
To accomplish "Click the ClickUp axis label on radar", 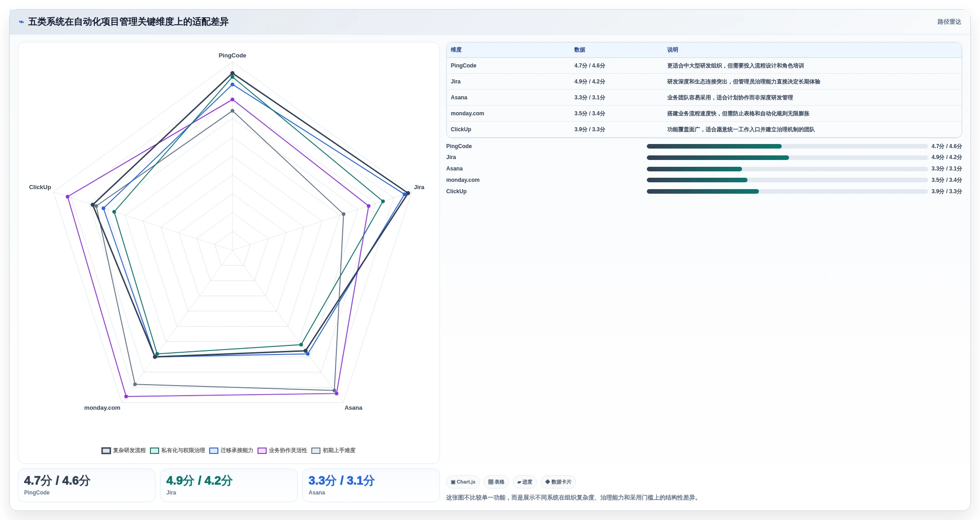I will click(x=40, y=187).
